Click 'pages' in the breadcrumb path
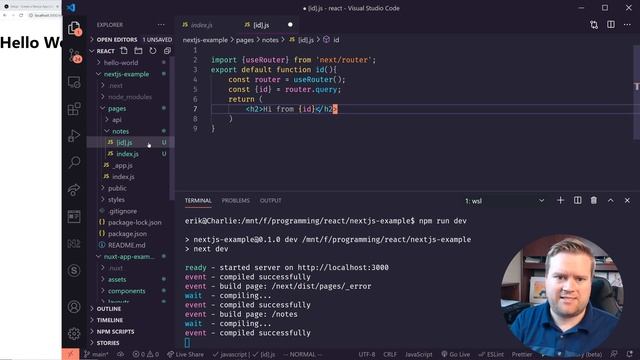The image size is (640, 360). tap(245, 40)
